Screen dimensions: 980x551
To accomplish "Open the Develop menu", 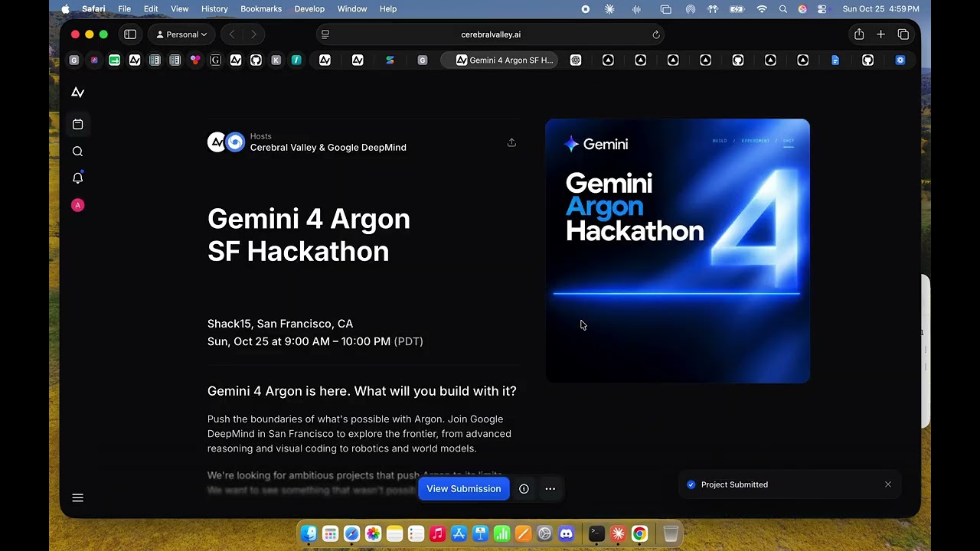I will [x=309, y=9].
